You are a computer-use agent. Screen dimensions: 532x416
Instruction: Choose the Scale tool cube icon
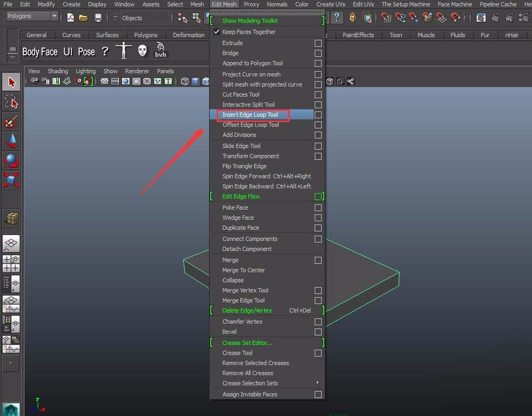pyautogui.click(x=11, y=180)
